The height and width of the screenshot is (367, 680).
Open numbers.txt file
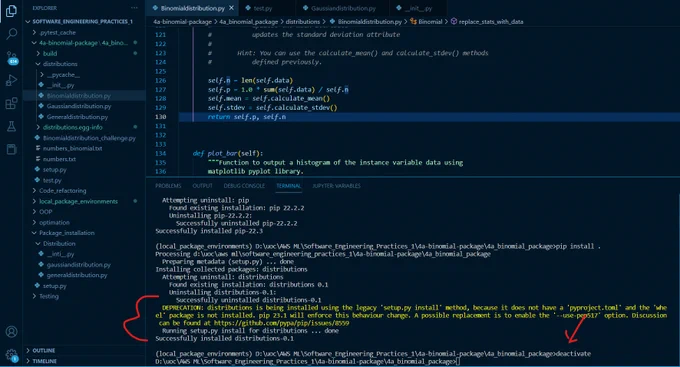pyautogui.click(x=59, y=159)
